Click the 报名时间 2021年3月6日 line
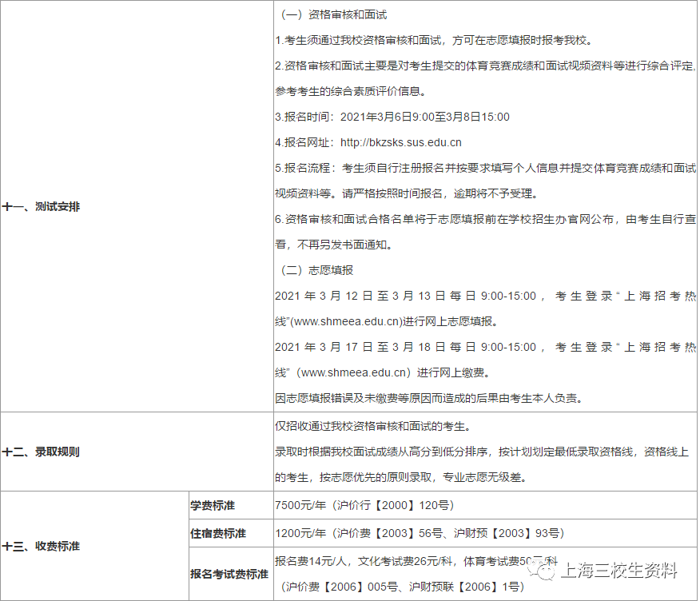Viewport: 700px width, 601px height. [392, 117]
